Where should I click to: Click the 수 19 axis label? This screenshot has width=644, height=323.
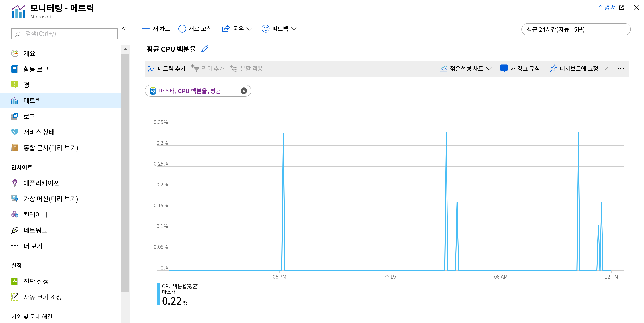click(x=390, y=277)
